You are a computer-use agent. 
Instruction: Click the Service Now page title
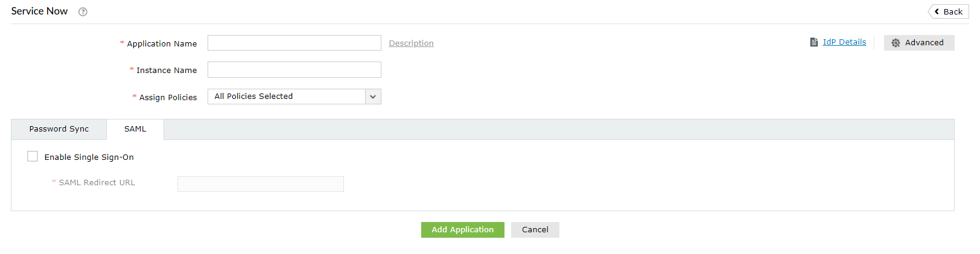pyautogui.click(x=39, y=11)
